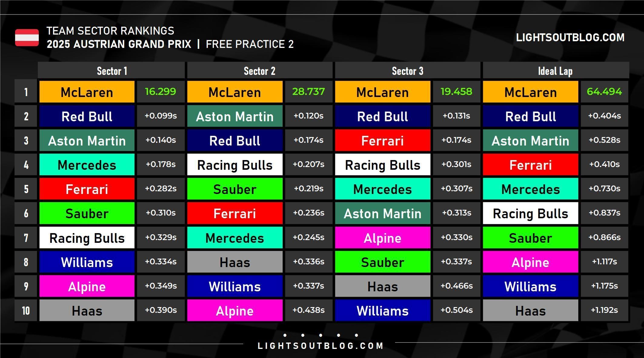Click the 64.494 ideal lap time

(x=604, y=92)
